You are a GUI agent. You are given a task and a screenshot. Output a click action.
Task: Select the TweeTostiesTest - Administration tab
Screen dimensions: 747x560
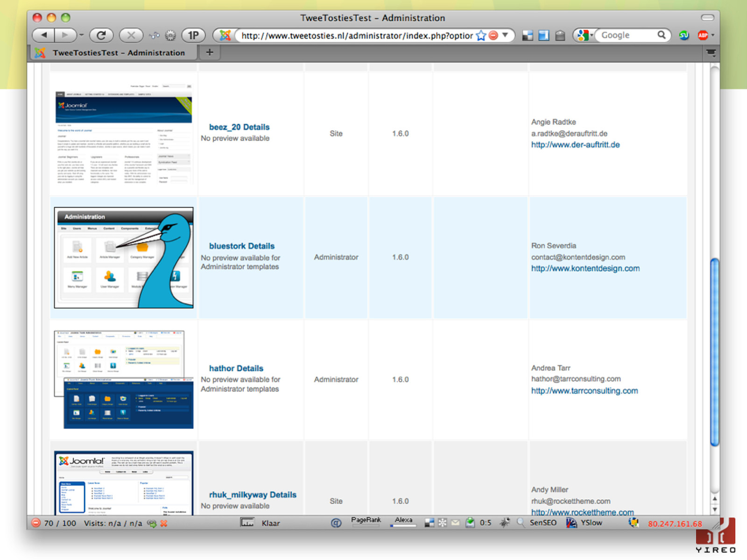pyautogui.click(x=113, y=53)
